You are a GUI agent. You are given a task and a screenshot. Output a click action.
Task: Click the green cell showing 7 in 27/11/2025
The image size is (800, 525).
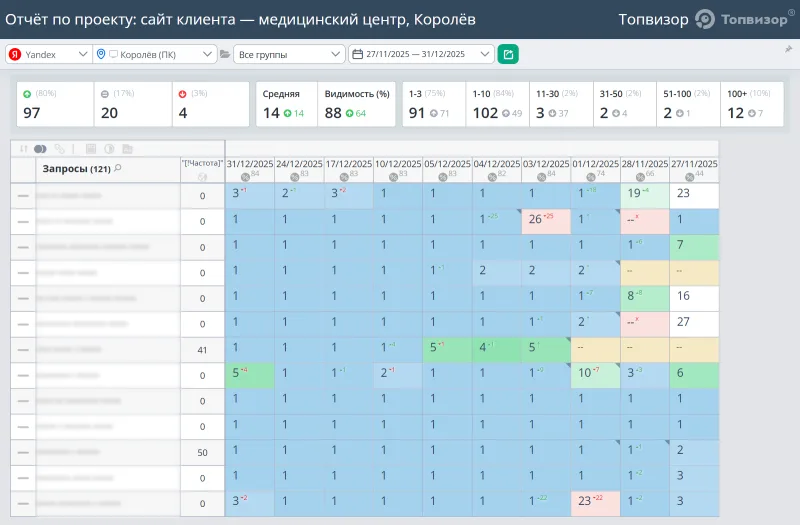(694, 247)
